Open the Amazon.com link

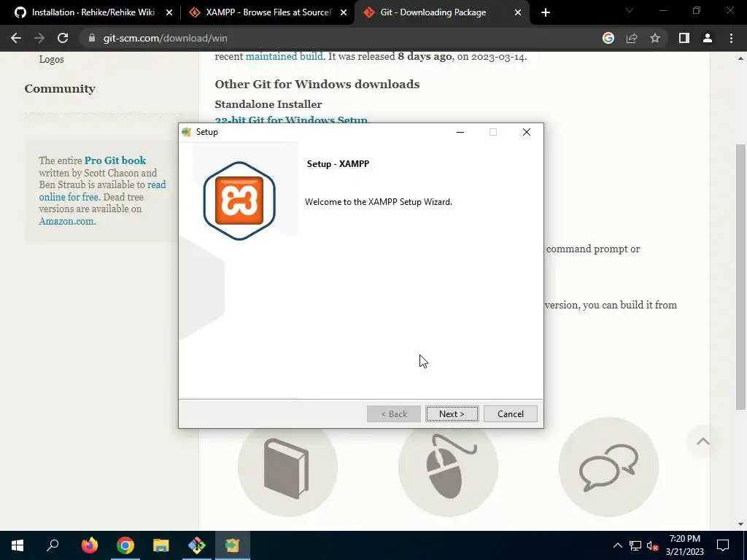(67, 221)
